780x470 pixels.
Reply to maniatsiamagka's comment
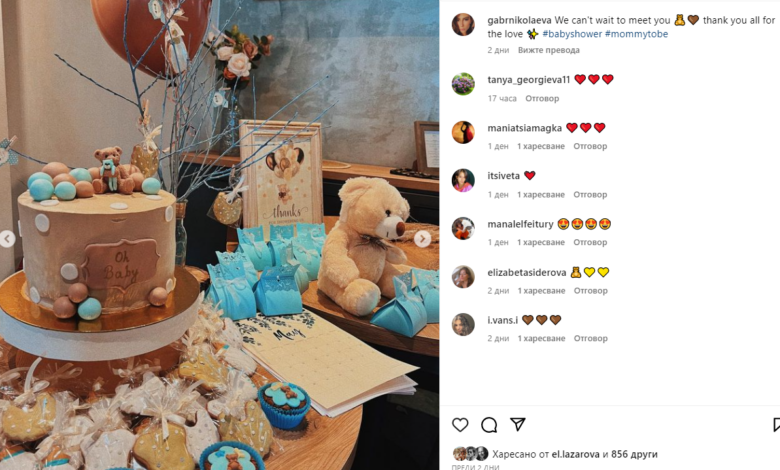pyautogui.click(x=590, y=146)
